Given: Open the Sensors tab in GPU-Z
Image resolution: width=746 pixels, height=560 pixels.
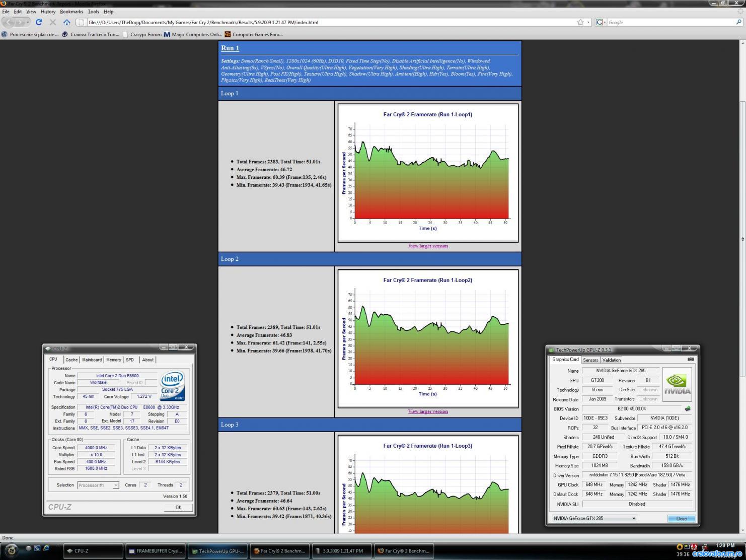Looking at the screenshot, I should point(590,360).
